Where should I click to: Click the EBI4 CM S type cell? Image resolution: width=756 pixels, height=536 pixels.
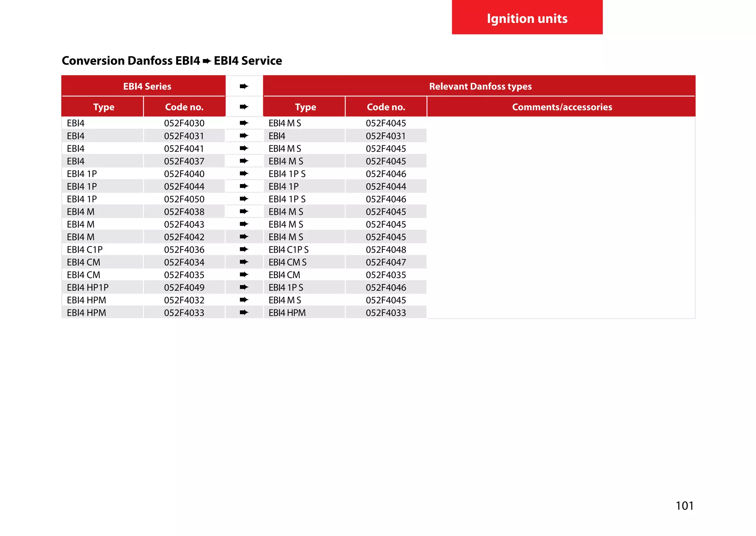tap(288, 262)
